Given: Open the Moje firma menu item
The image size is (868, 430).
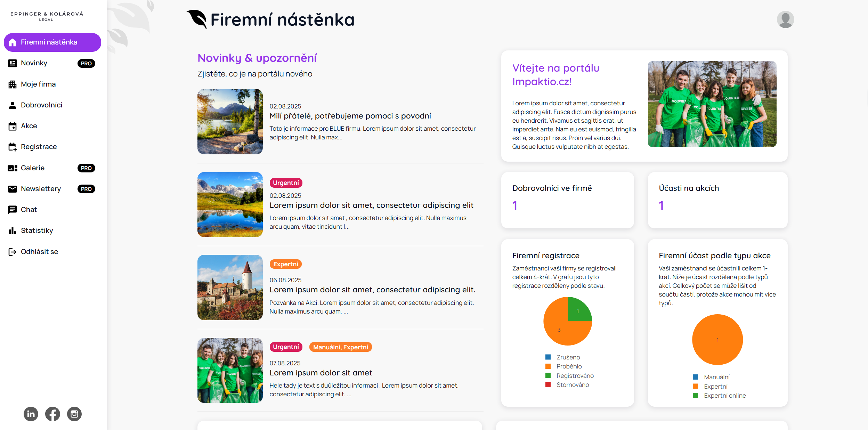Looking at the screenshot, I should click(38, 84).
